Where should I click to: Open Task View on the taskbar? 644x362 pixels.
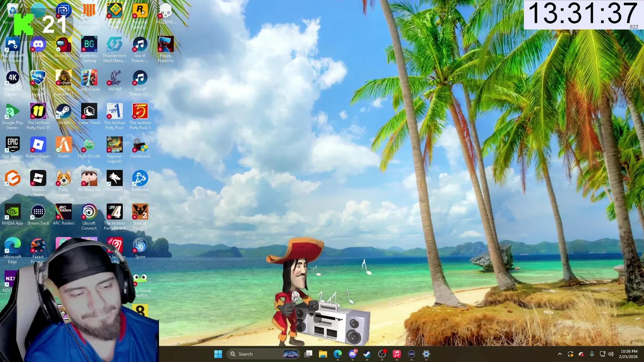click(308, 354)
